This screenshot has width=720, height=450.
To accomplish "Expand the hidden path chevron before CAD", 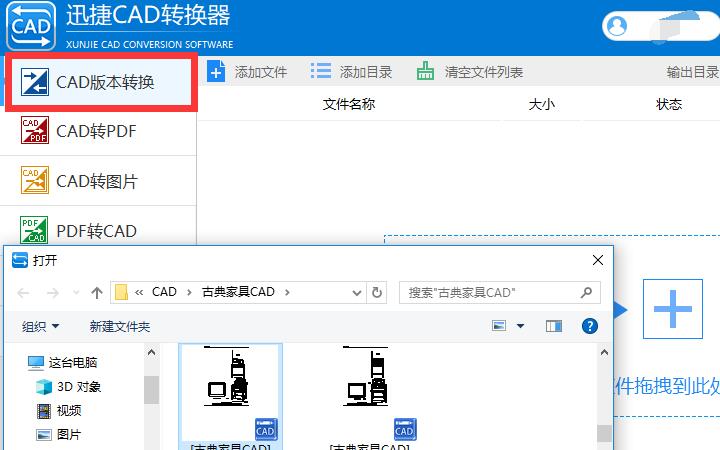I will coord(139,292).
